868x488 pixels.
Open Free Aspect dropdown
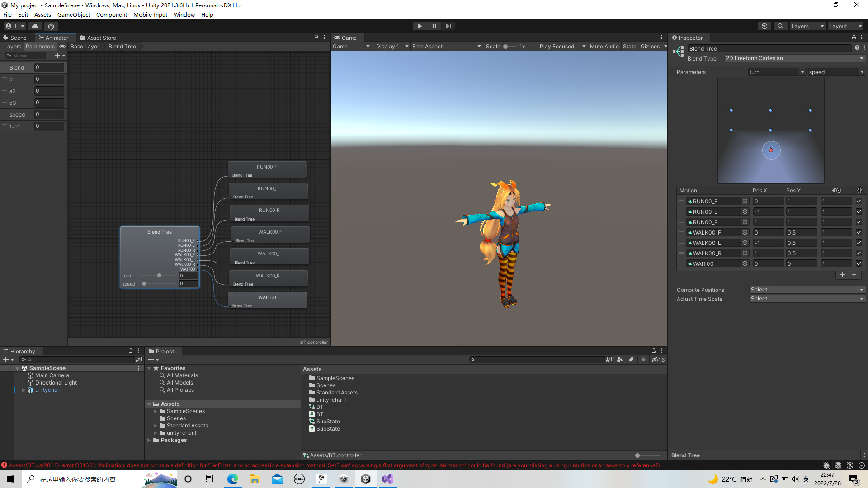(446, 47)
